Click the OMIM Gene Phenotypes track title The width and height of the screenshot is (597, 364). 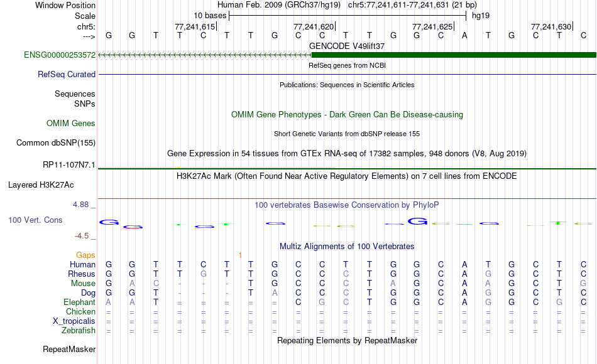[x=347, y=114]
